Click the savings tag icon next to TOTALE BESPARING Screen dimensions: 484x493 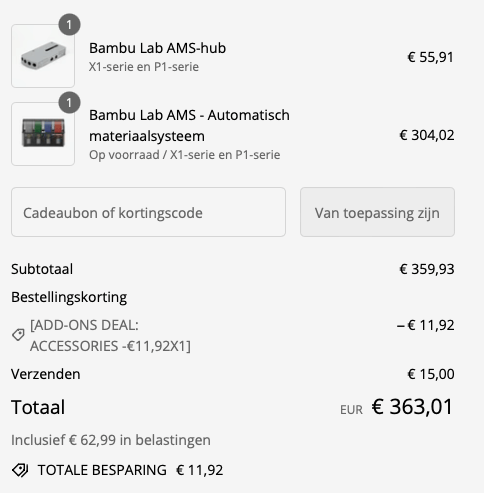tap(20, 470)
